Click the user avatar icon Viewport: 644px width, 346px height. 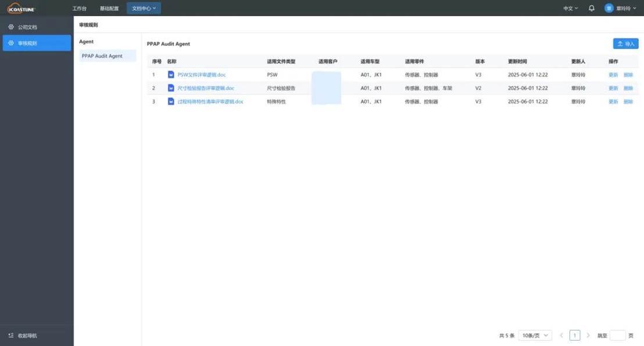point(607,6)
